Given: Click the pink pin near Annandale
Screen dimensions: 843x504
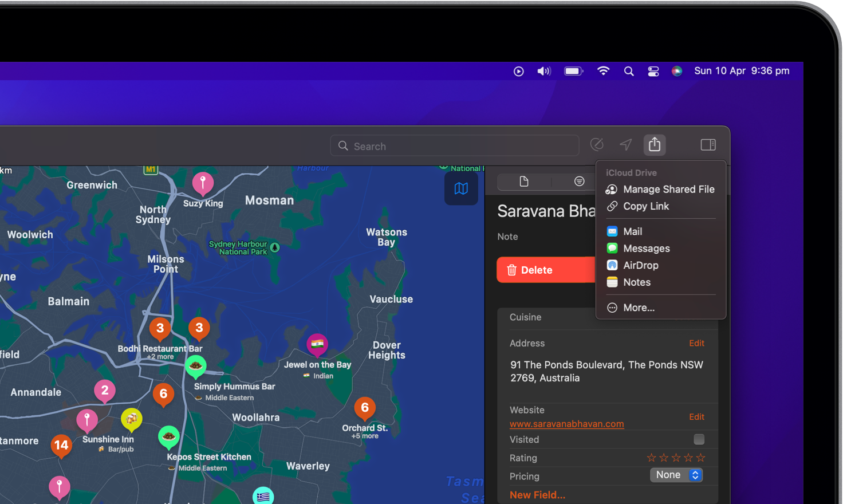Looking at the screenshot, I should (87, 420).
